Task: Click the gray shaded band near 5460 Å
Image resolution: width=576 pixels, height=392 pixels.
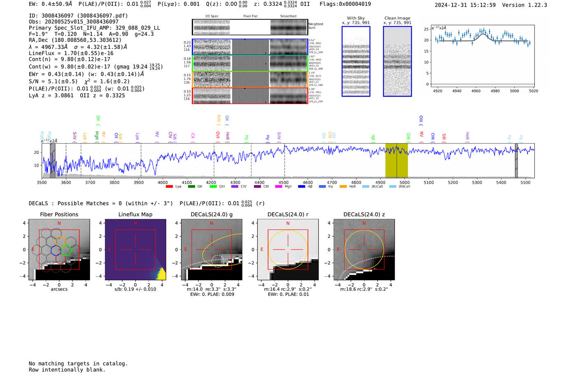Action: click(516, 160)
